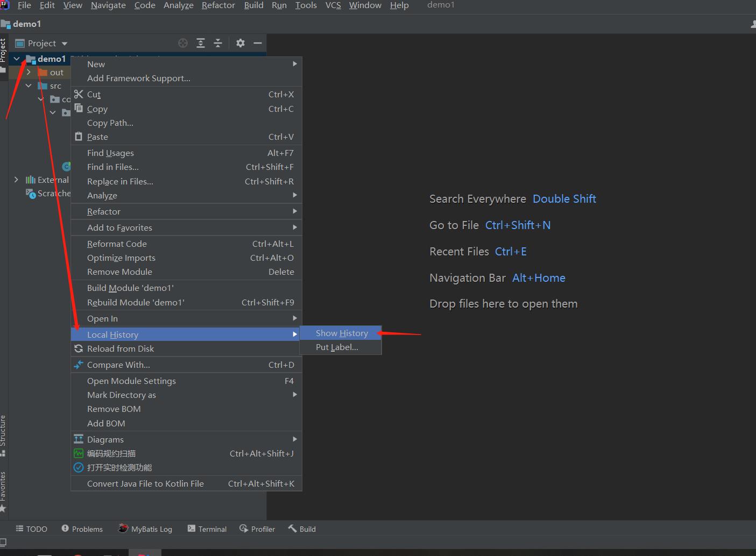756x556 pixels.
Task: Choose Remove BOM
Action: coord(186,409)
